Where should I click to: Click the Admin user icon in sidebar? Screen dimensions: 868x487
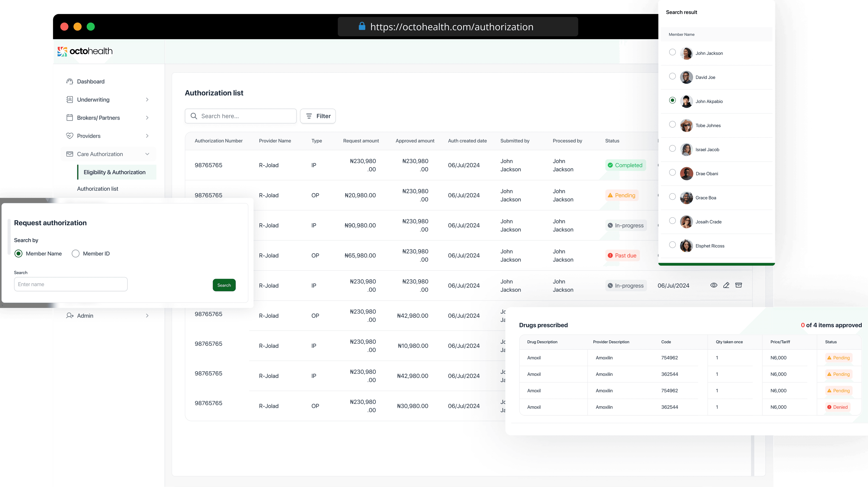pyautogui.click(x=70, y=316)
